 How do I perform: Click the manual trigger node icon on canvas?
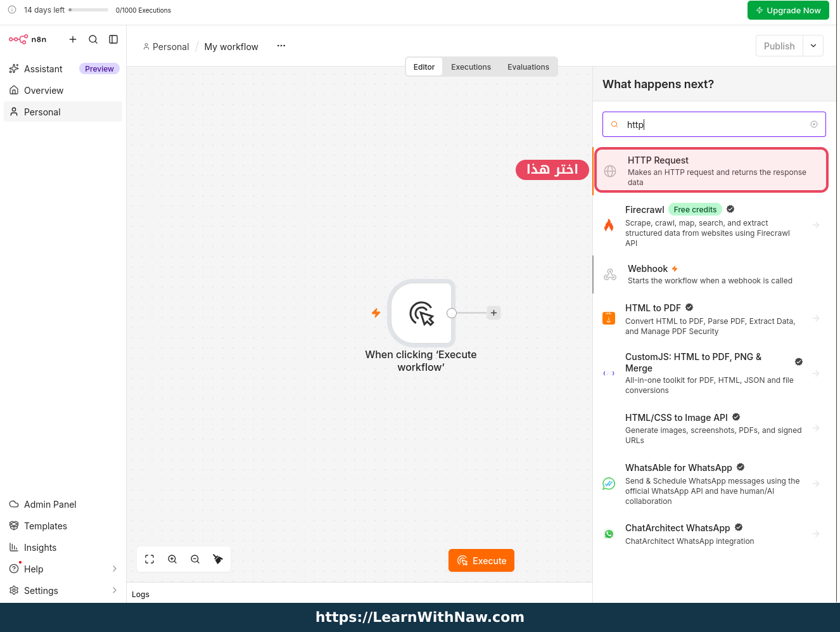click(x=421, y=313)
